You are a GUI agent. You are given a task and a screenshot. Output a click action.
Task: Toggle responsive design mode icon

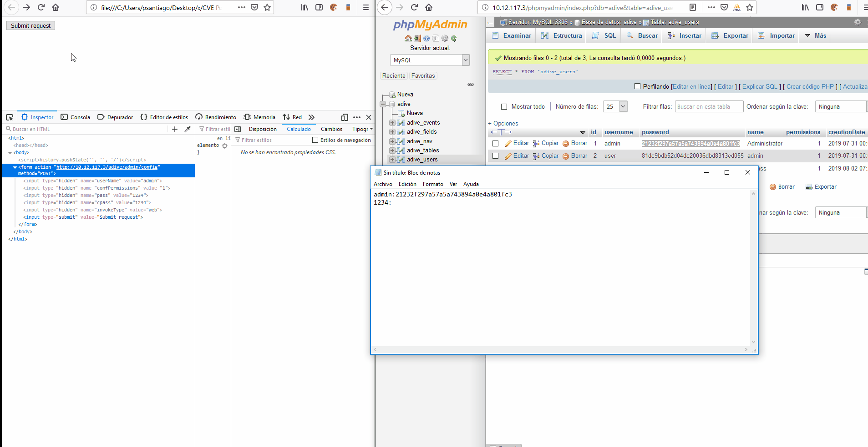[x=345, y=117]
